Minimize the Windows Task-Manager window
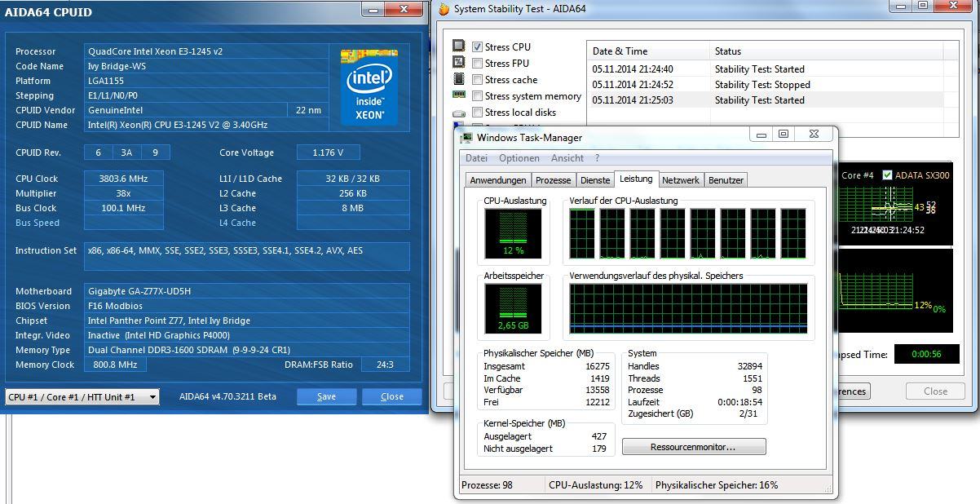This screenshot has height=504, width=980. [761, 135]
